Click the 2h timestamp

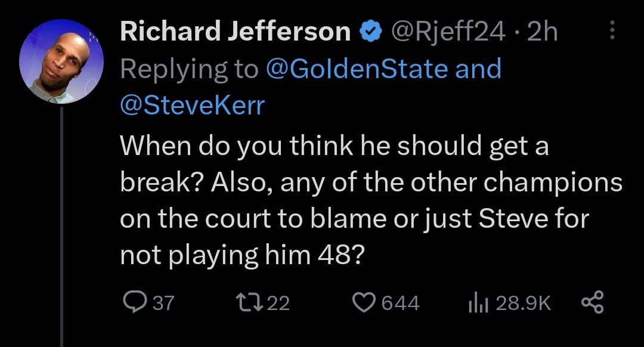pyautogui.click(x=542, y=32)
